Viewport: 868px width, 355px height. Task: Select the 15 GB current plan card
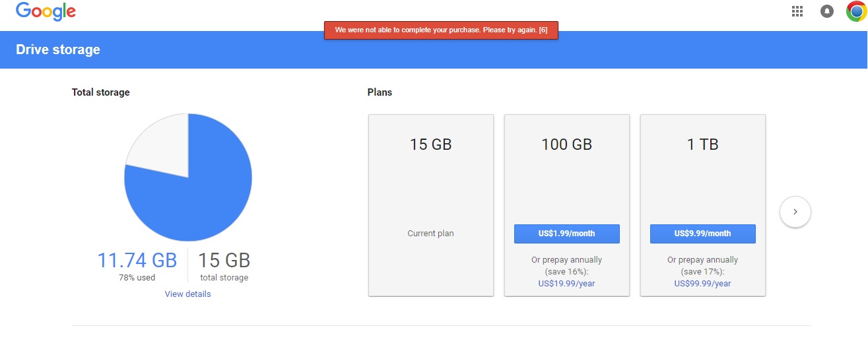click(431, 205)
